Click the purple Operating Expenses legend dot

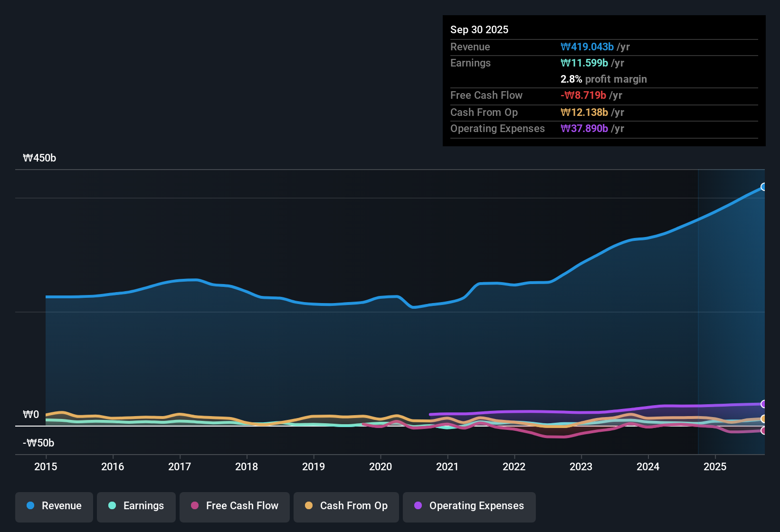418,506
